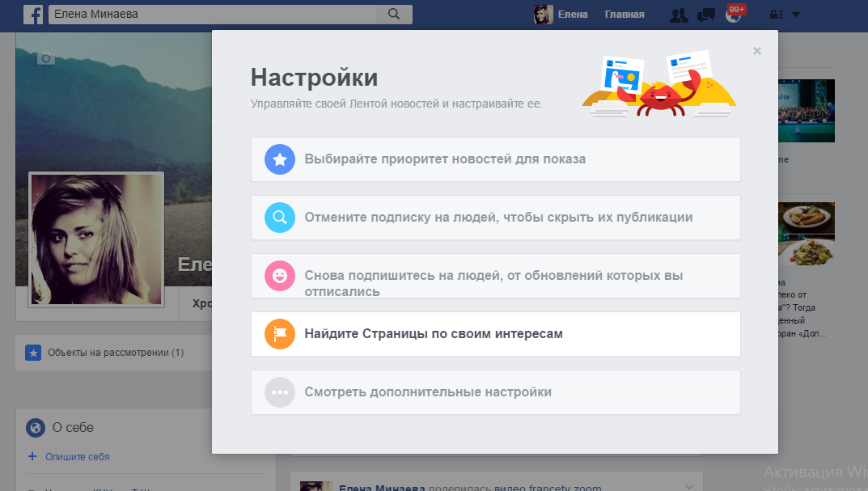Open the large profile picture
868x491 pixels.
96,239
